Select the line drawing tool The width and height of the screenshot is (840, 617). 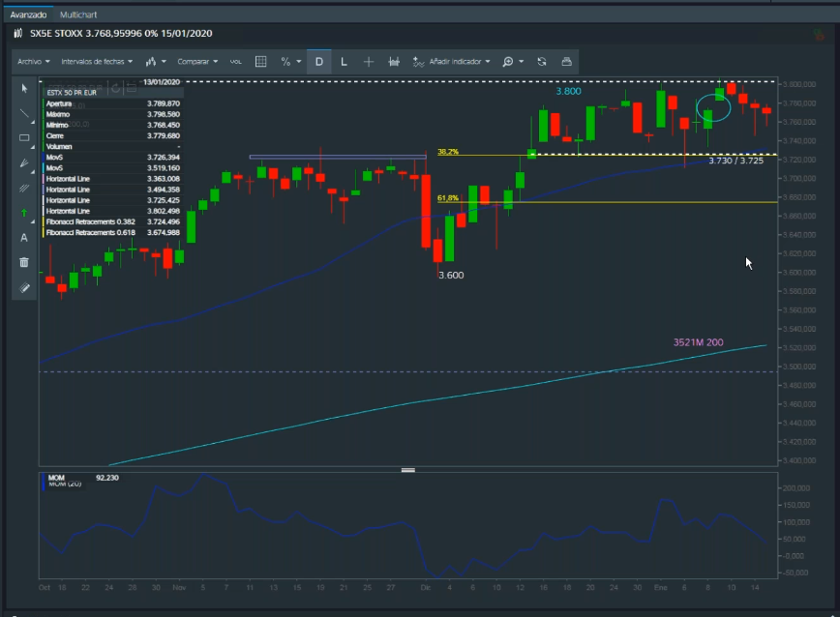point(24,113)
